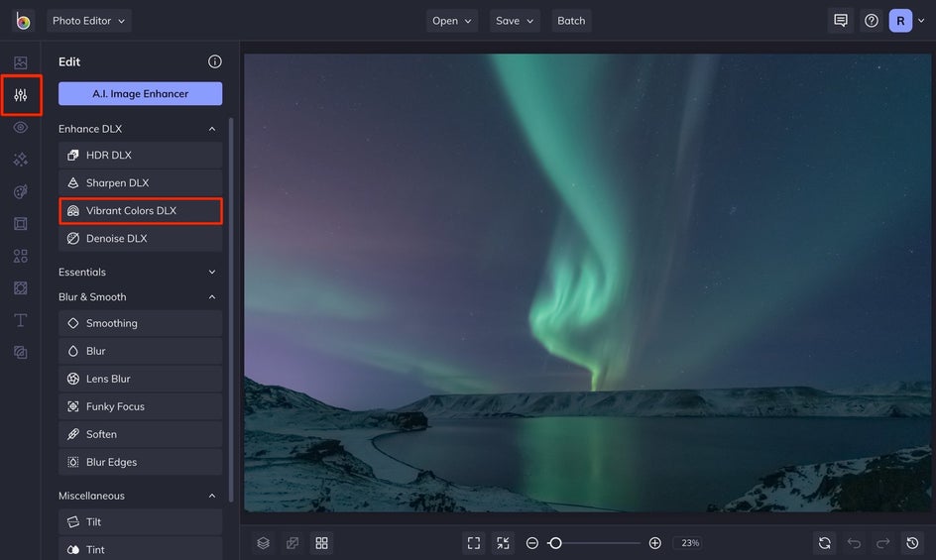Open the Open menu

(452, 20)
